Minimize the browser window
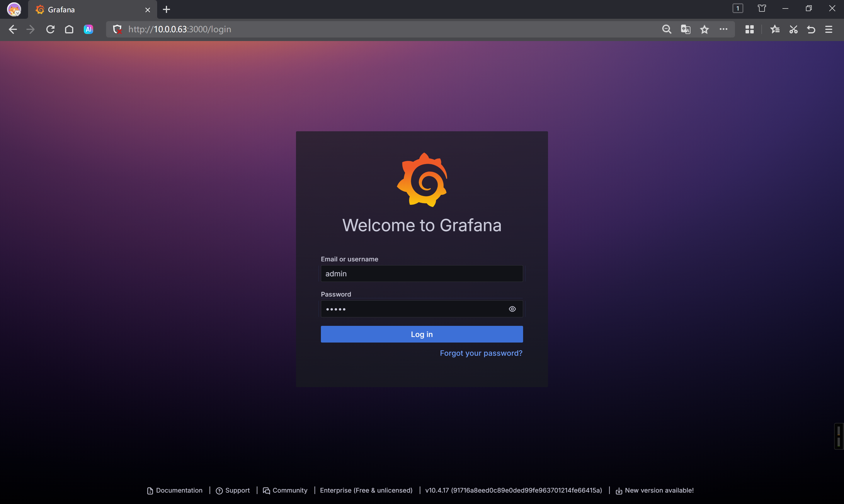This screenshot has width=844, height=504. [x=785, y=8]
